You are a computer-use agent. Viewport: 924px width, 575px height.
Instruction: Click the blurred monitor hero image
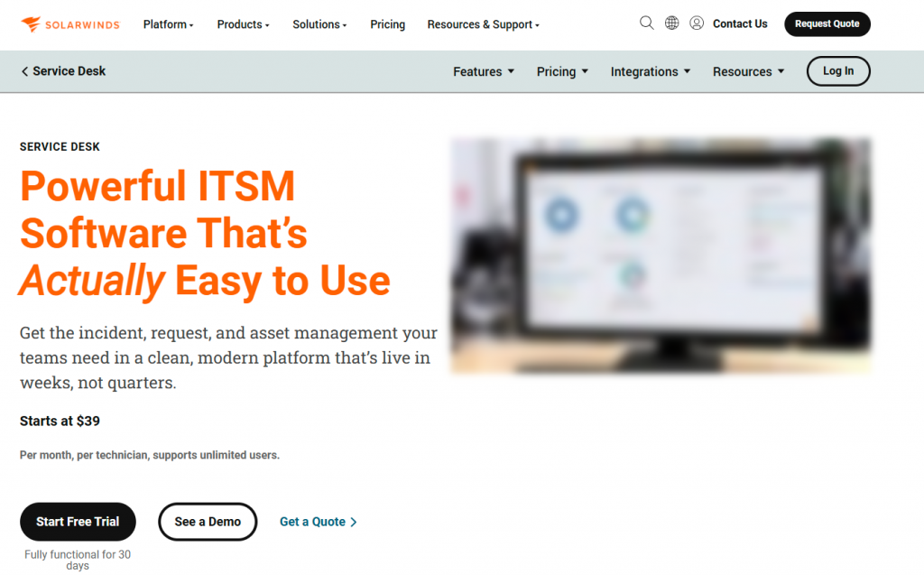click(661, 255)
